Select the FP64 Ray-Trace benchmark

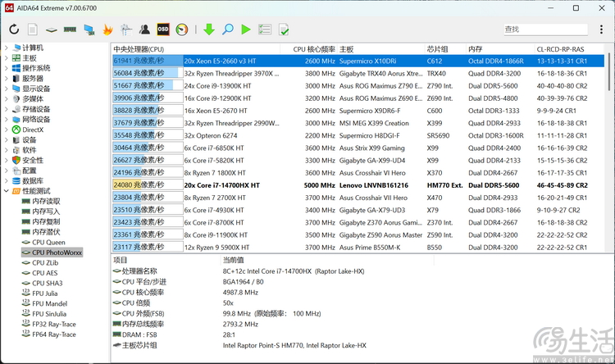(x=54, y=334)
